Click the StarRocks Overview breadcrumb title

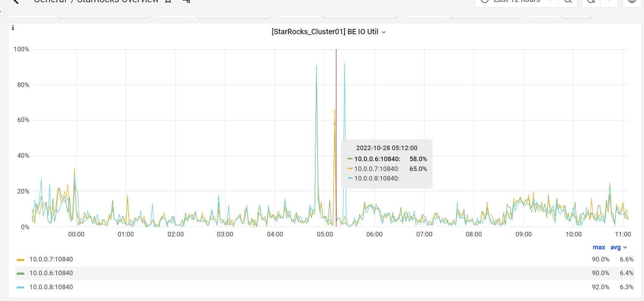pos(118,1)
